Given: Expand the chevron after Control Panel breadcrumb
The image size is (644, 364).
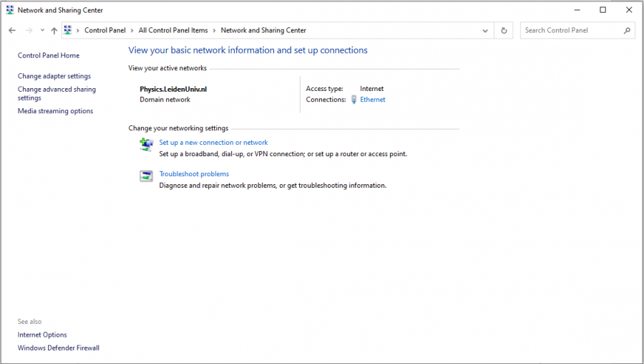Looking at the screenshot, I should point(132,31).
